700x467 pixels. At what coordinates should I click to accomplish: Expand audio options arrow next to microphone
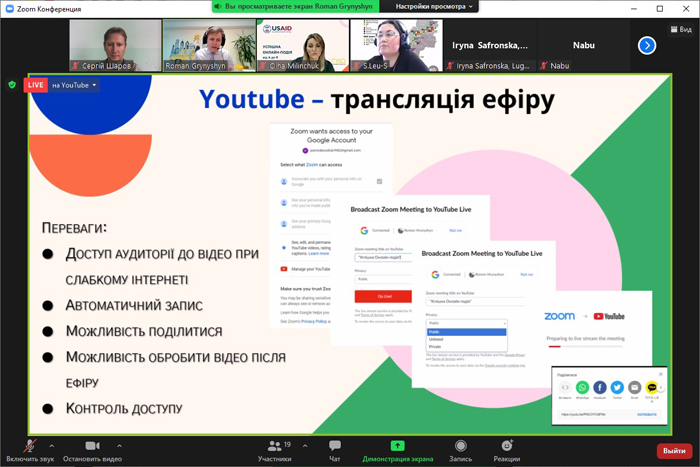(52, 446)
